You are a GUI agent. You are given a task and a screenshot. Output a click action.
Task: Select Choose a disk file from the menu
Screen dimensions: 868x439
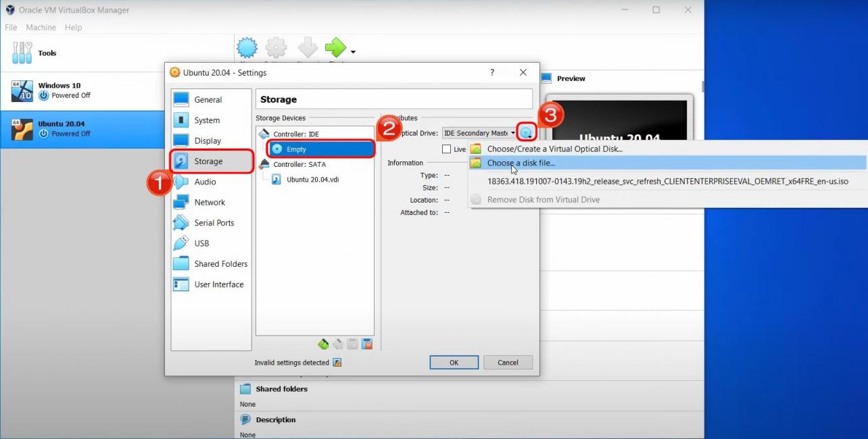[x=521, y=163]
